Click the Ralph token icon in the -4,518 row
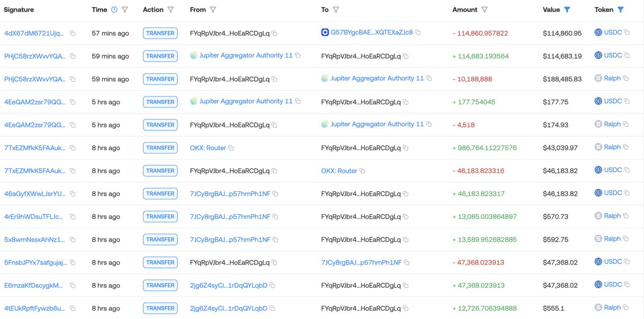Viewport: 644px width, 319px height. click(598, 124)
